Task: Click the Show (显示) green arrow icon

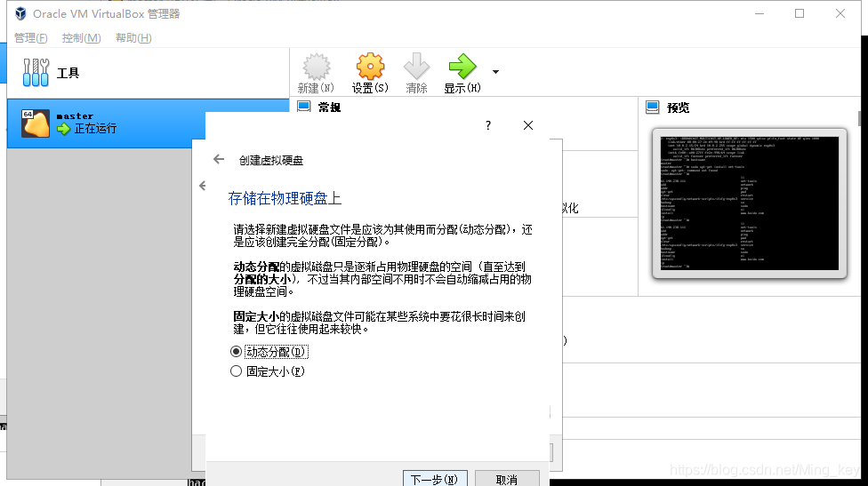Action: point(462,67)
